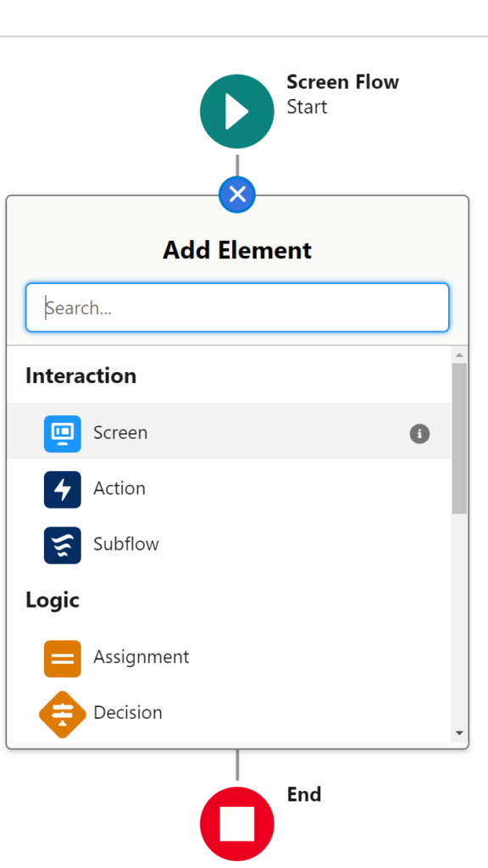Click the Interaction section heading
Image resolution: width=488 pixels, height=868 pixels.
pyautogui.click(x=80, y=376)
